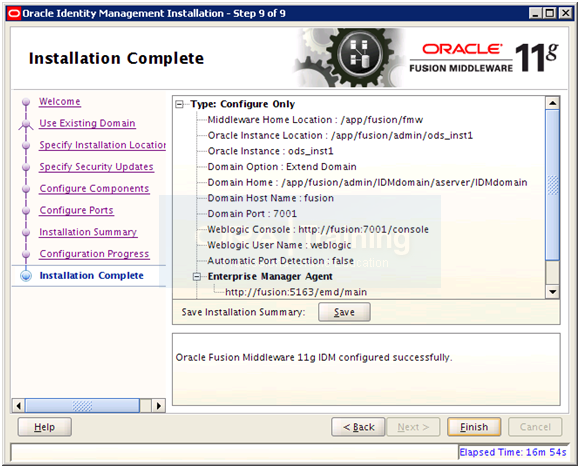The image size is (580, 468).
Task: Select Oracle Instance Location row
Action: pyautogui.click(x=340, y=135)
